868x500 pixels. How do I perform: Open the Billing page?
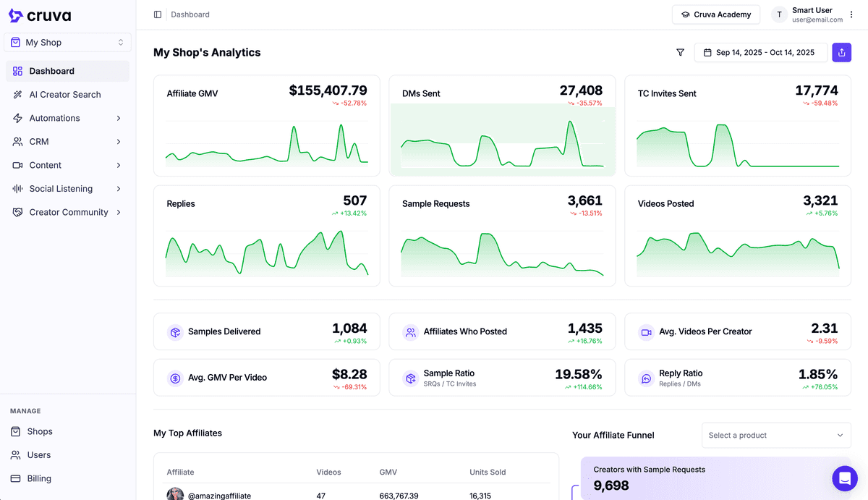39,478
